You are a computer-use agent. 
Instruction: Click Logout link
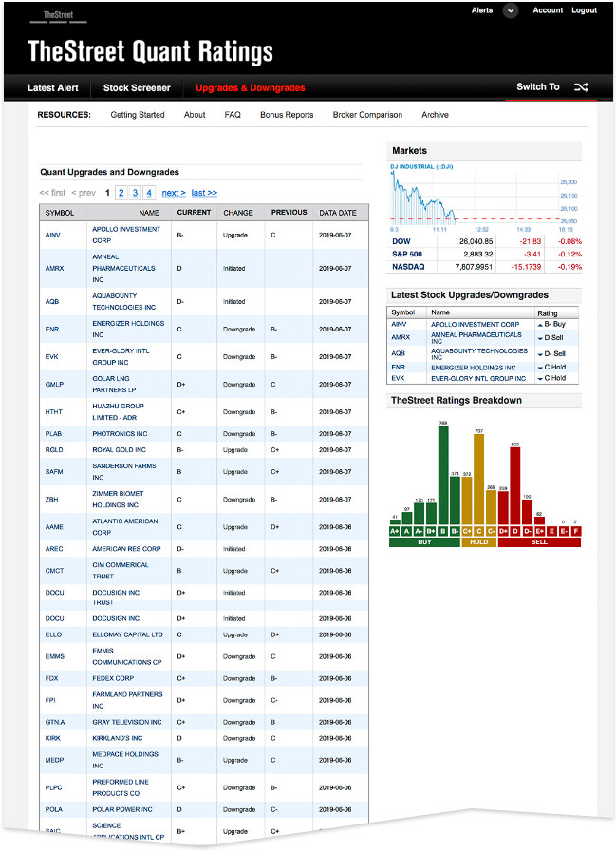point(584,10)
